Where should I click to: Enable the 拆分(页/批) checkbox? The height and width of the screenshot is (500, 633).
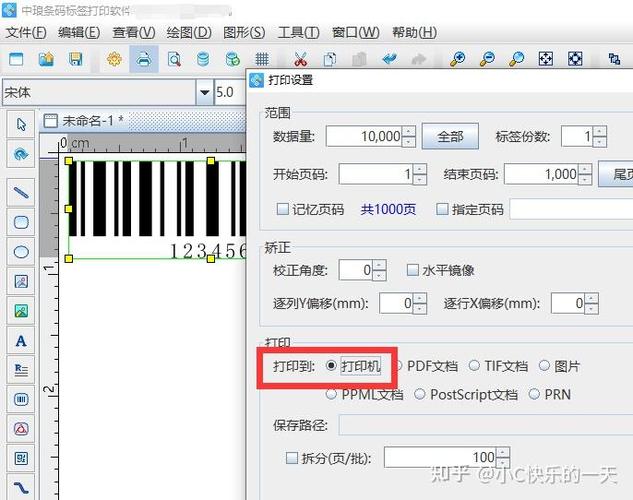click(292, 458)
